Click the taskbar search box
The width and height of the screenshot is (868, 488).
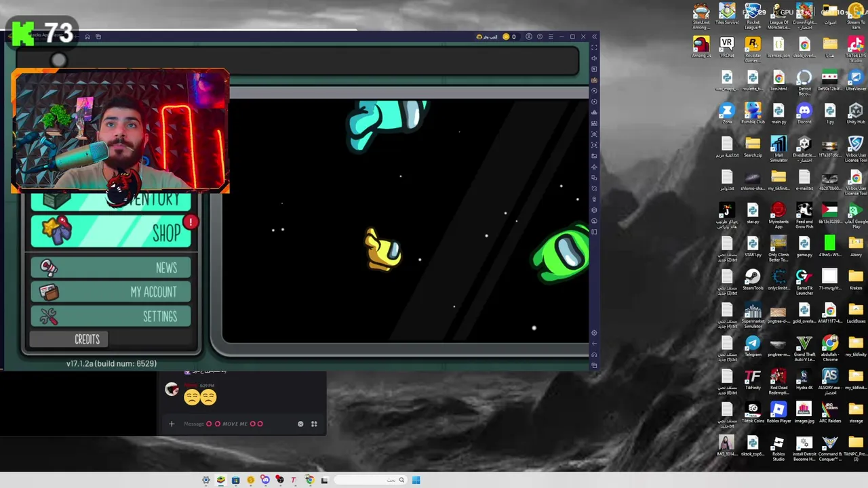point(370,480)
